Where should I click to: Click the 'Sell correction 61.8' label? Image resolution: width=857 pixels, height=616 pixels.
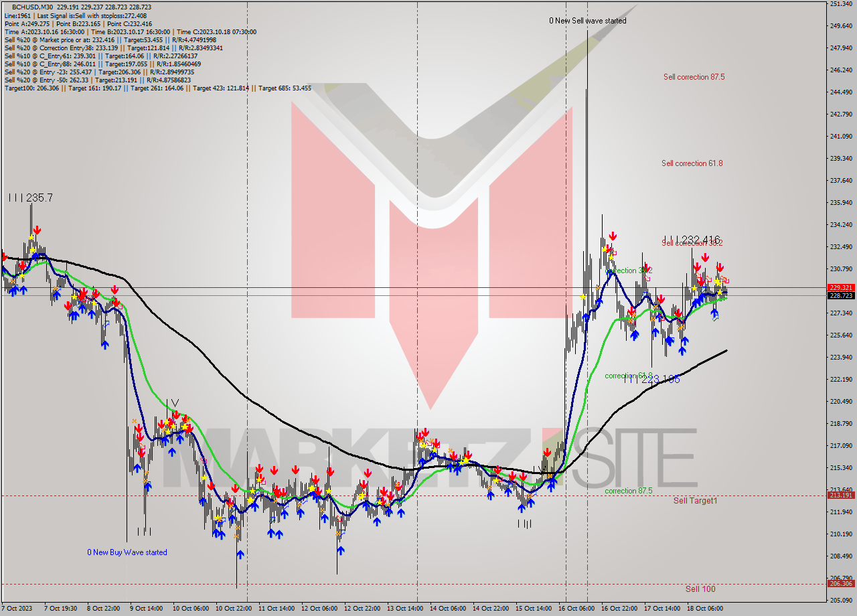(692, 163)
